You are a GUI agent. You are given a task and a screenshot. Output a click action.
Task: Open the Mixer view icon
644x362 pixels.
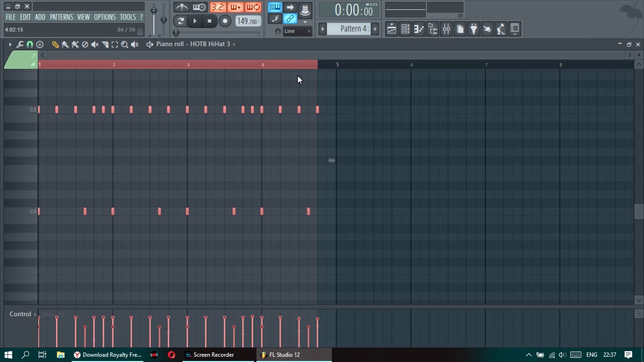[446, 29]
